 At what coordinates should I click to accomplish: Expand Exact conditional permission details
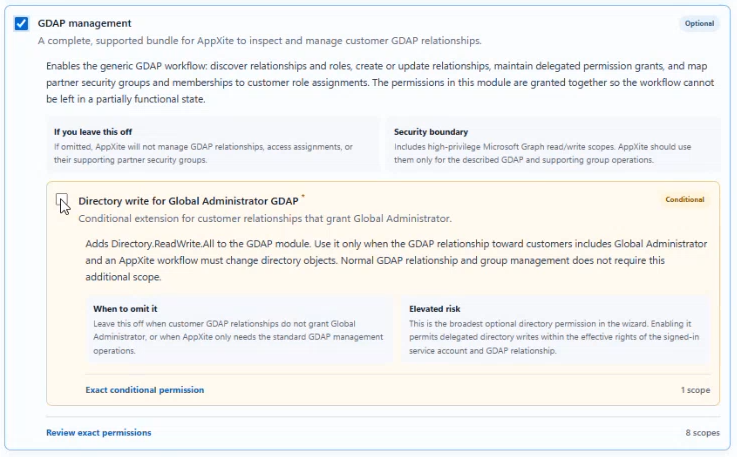pyautogui.click(x=145, y=390)
